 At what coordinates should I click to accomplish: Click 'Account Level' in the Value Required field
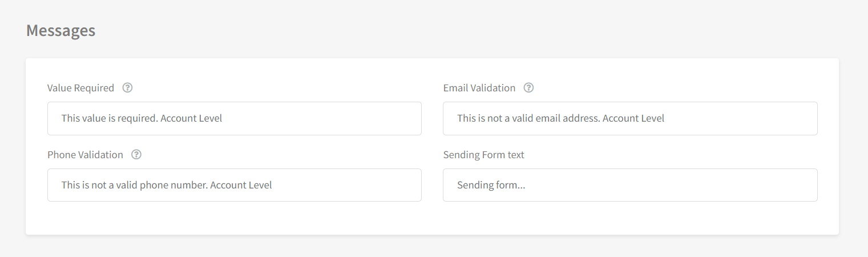191,118
